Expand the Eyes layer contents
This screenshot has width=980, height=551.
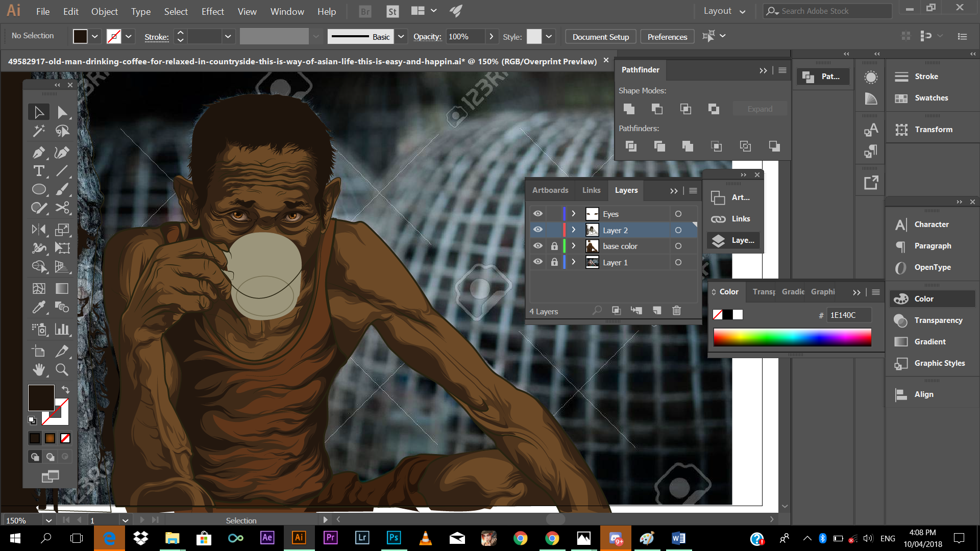(574, 214)
